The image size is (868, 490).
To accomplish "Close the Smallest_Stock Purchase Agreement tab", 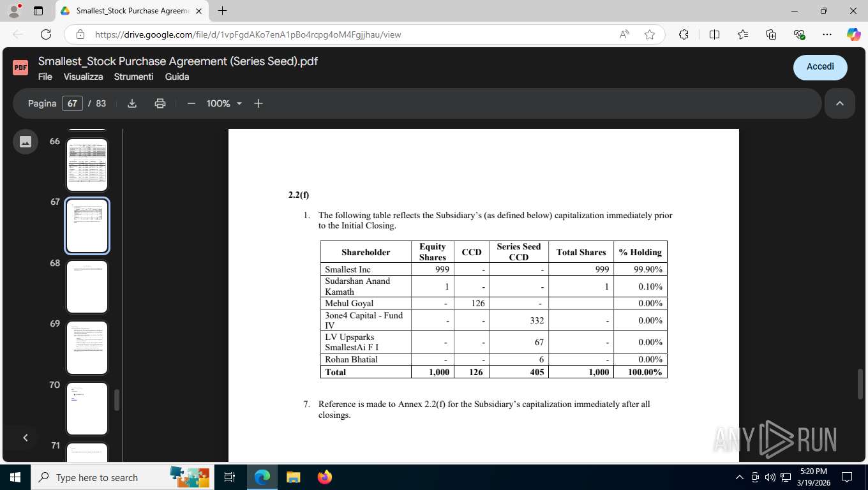I will coord(198,11).
